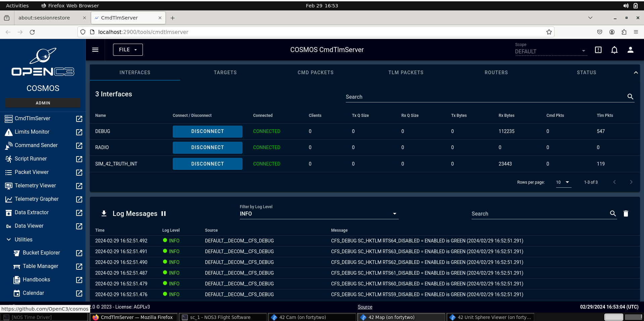
Task: Open Script Runner in new tab icon
Action: [79, 159]
